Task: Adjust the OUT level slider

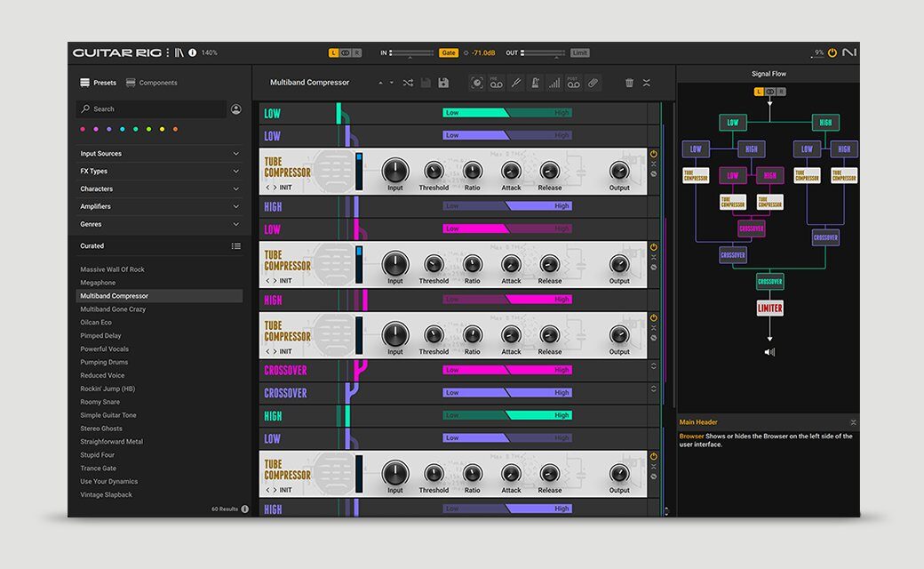Action: 543,53
